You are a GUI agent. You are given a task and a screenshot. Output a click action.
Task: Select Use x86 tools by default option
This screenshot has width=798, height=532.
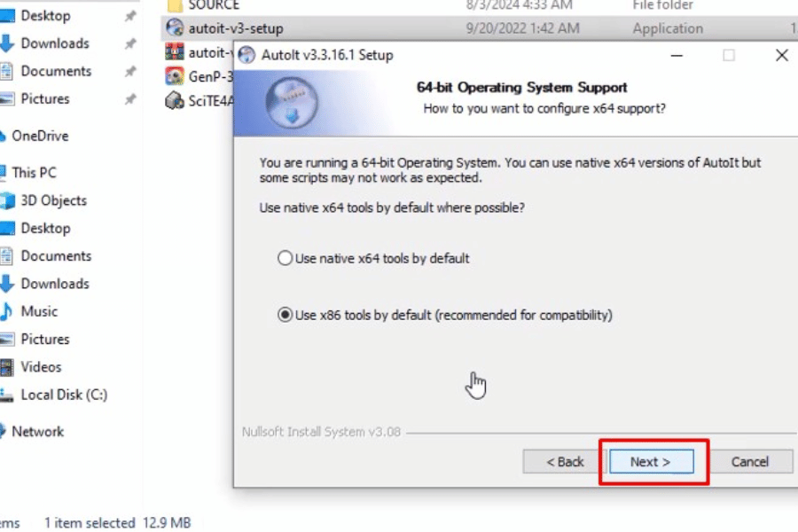(285, 315)
